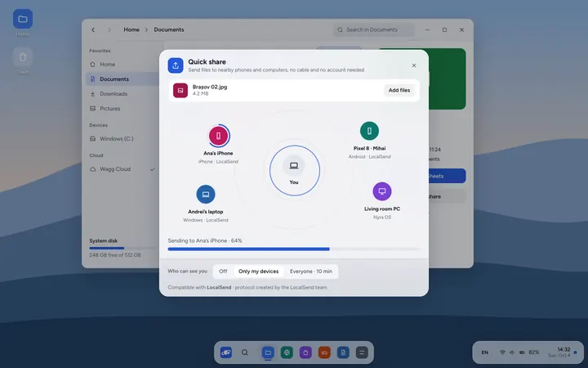Click the dock search magnifier icon
Image resolution: width=588 pixels, height=368 pixels.
click(x=244, y=352)
